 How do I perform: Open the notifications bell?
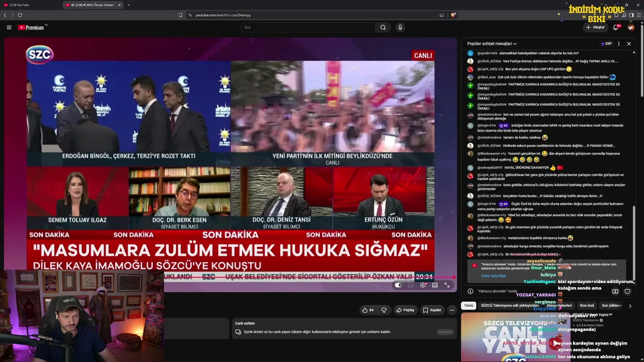tap(616, 28)
